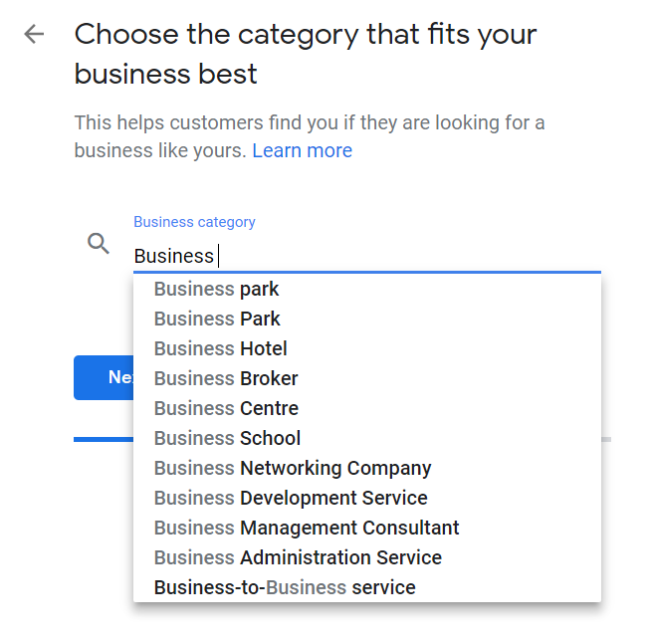Pick 'Business Development Service' suggestion

pyautogui.click(x=367, y=499)
